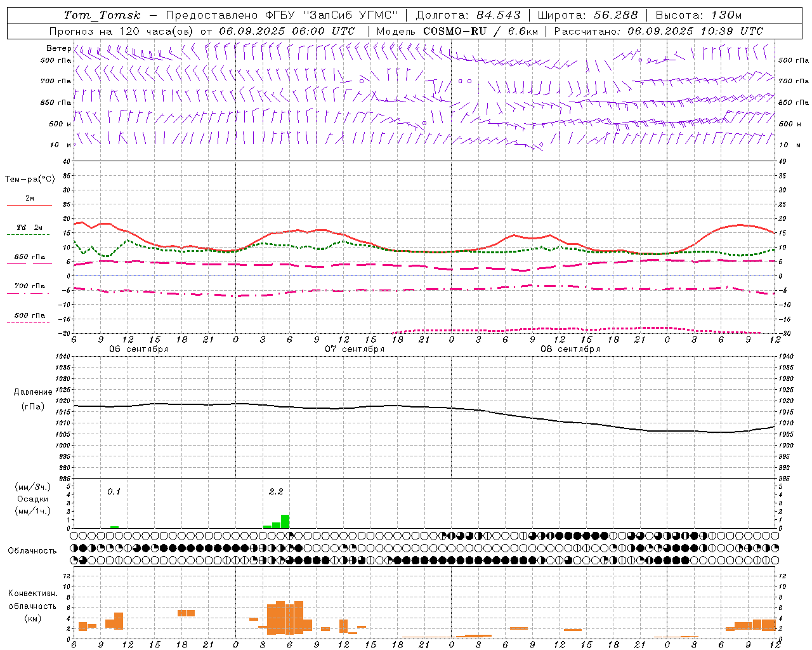Click the Рассчитано: 06.09.2025 10:39 UTC timestamp
The image size is (812, 650).
[658, 31]
